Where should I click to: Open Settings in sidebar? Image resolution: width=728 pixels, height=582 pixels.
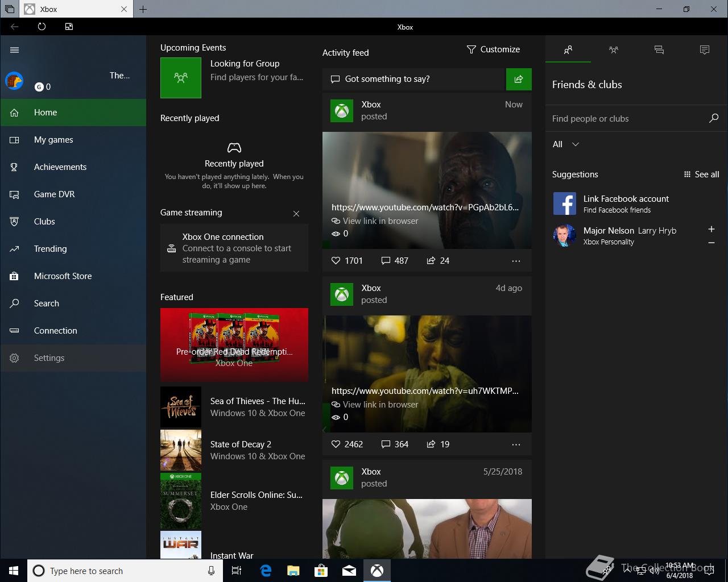[73, 358]
